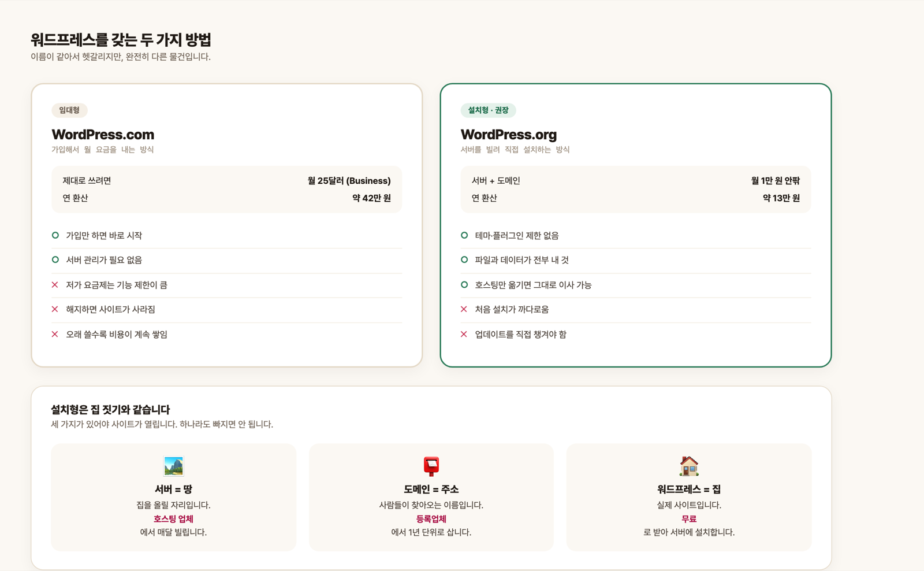
Task: Click the 등록업체 highlighted text
Action: pos(431,519)
